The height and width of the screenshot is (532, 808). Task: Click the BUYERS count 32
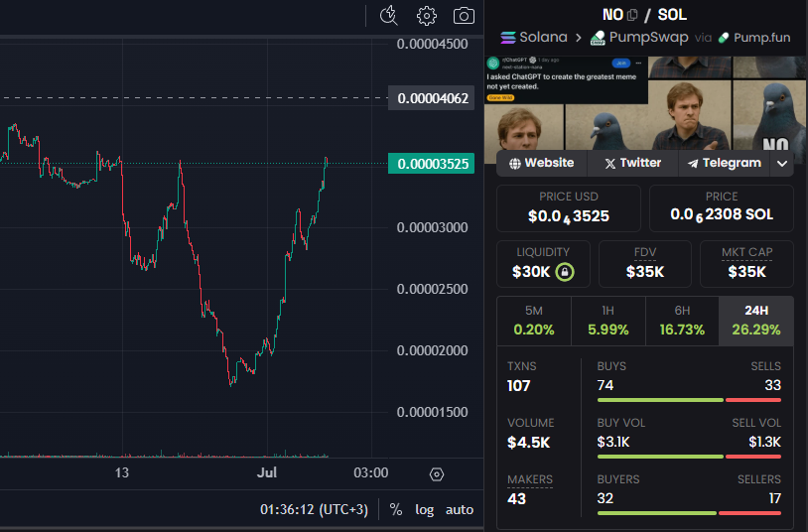pyautogui.click(x=606, y=498)
